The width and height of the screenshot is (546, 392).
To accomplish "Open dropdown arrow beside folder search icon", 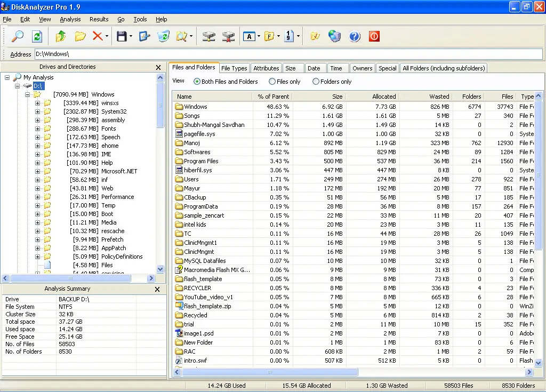I will point(191,36).
